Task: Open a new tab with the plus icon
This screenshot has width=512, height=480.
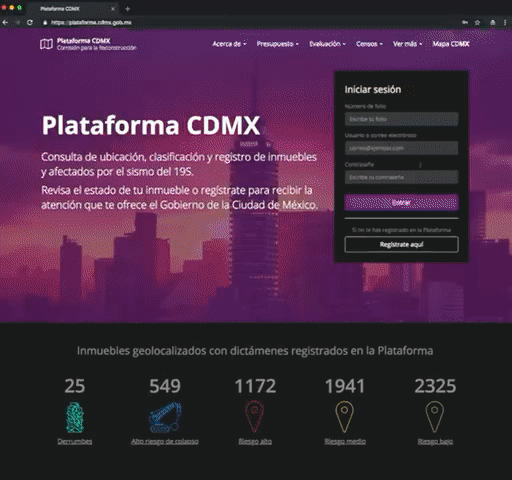Action: (x=127, y=9)
